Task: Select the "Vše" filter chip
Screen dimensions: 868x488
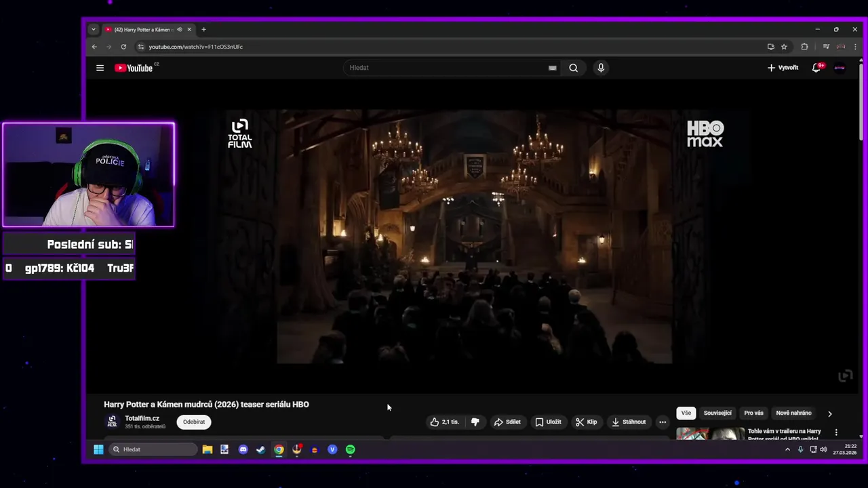Action: 686,413
